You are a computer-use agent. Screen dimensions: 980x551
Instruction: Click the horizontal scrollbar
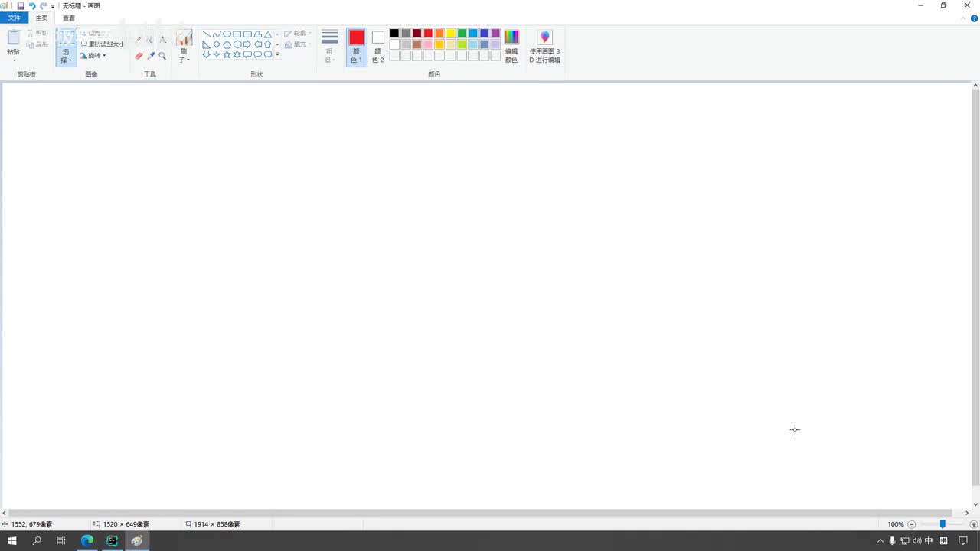click(479, 513)
